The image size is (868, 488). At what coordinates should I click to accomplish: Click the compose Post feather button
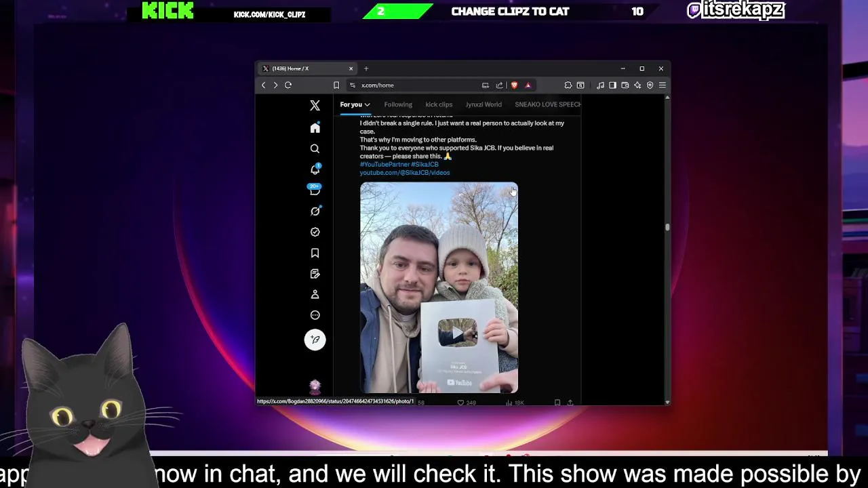(315, 340)
